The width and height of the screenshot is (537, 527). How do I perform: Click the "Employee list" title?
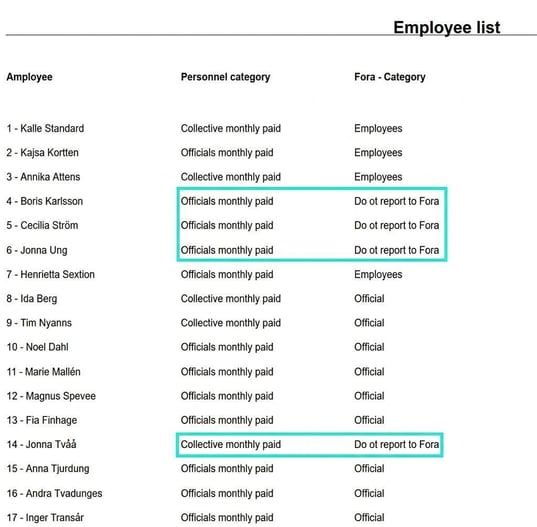click(x=447, y=27)
